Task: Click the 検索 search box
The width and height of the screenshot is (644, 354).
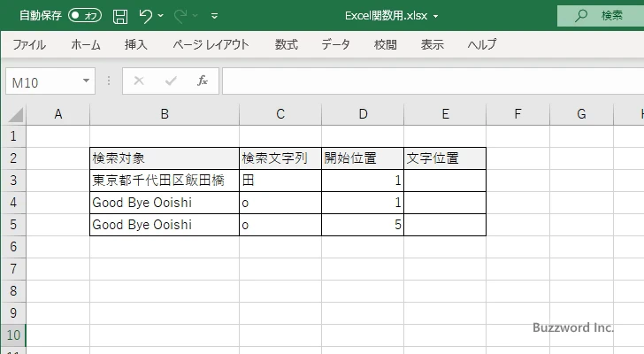Action: pos(601,16)
